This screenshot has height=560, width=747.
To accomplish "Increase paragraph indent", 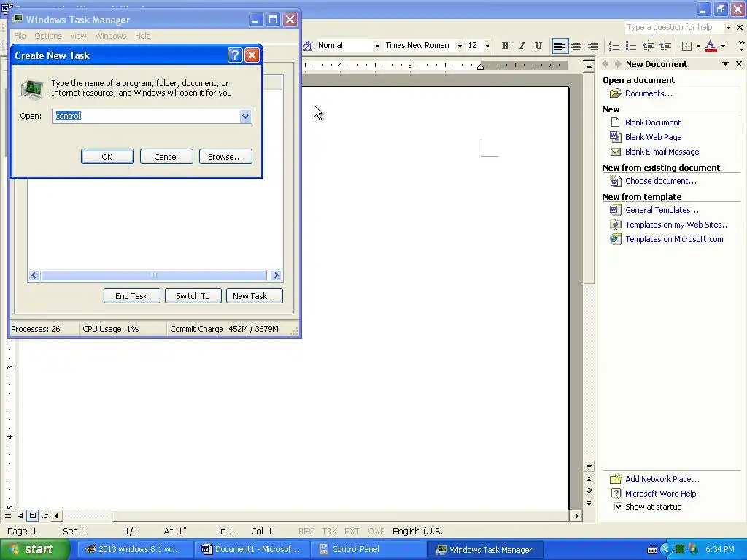I will click(665, 46).
